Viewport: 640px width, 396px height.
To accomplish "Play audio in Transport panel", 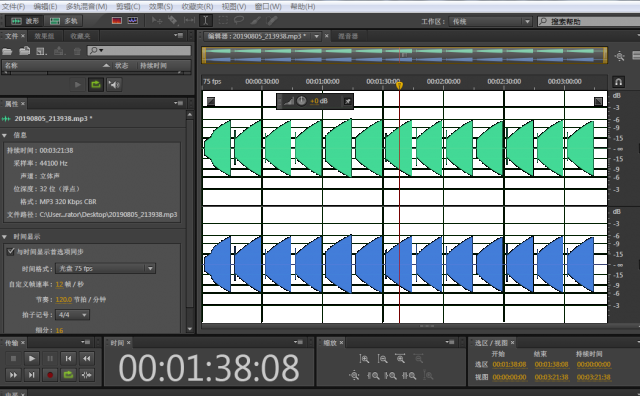I will click(x=31, y=358).
